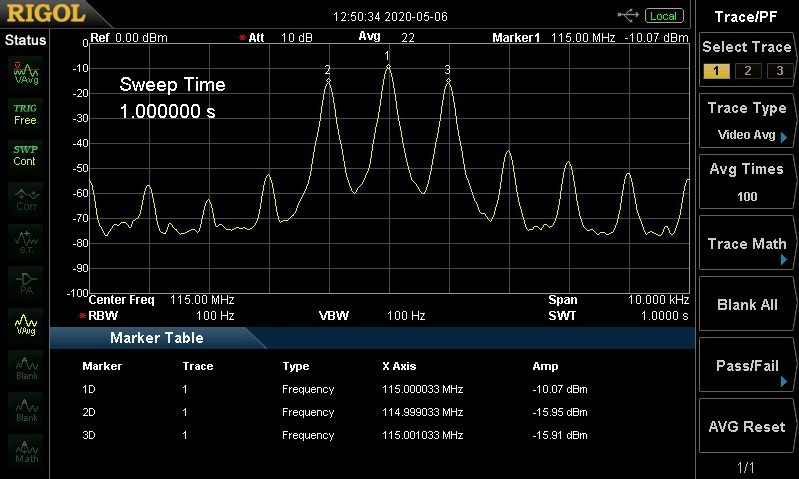Image resolution: width=799 pixels, height=479 pixels.
Task: Select trace 1 in Select Trace
Action: (x=716, y=71)
